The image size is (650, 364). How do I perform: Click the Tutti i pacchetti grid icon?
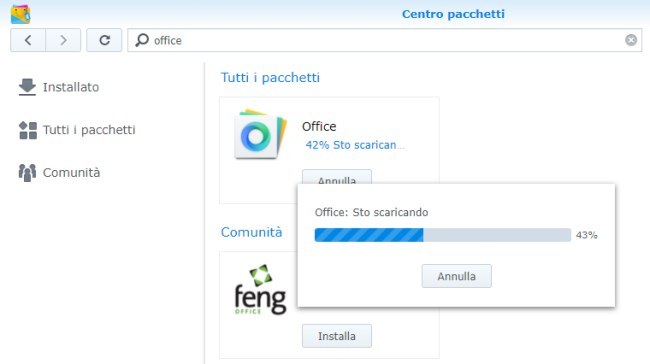tap(28, 130)
